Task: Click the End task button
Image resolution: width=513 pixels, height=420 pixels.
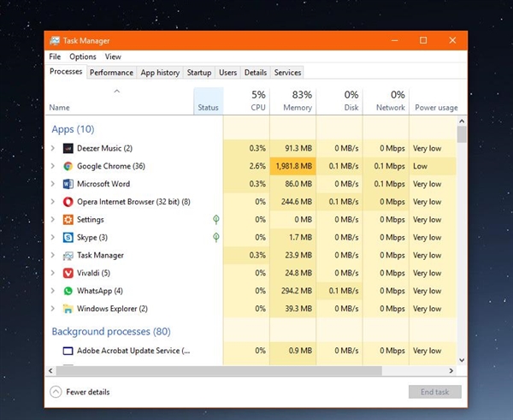Action: tap(434, 392)
